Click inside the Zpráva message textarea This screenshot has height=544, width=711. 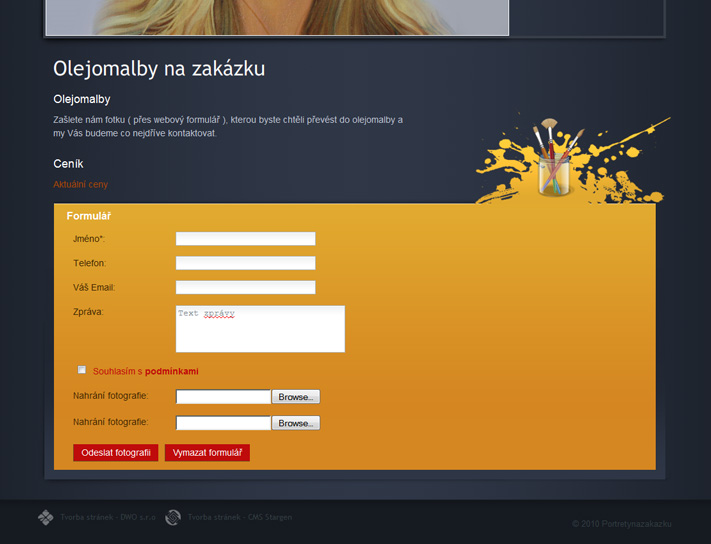point(260,329)
